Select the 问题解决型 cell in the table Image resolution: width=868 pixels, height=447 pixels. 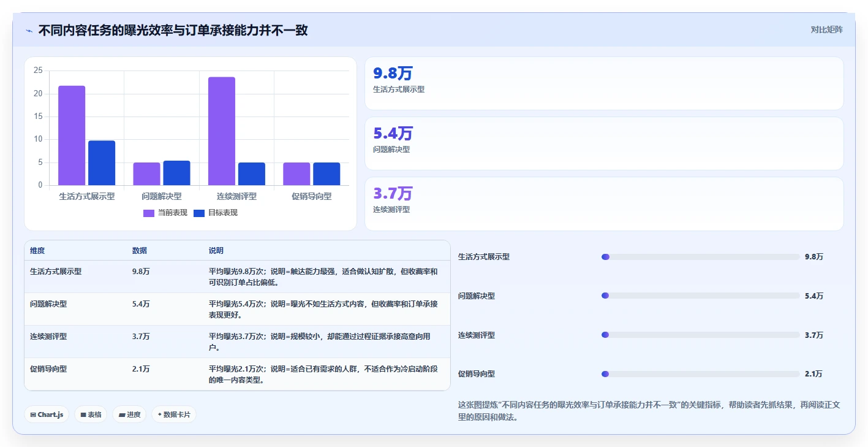point(48,304)
